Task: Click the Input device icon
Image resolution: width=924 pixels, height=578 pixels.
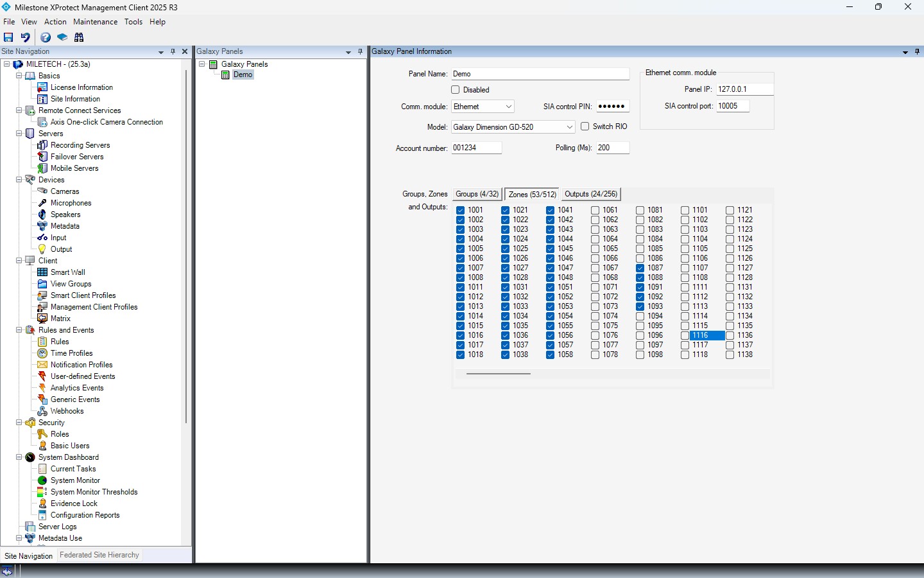Action: click(42, 238)
